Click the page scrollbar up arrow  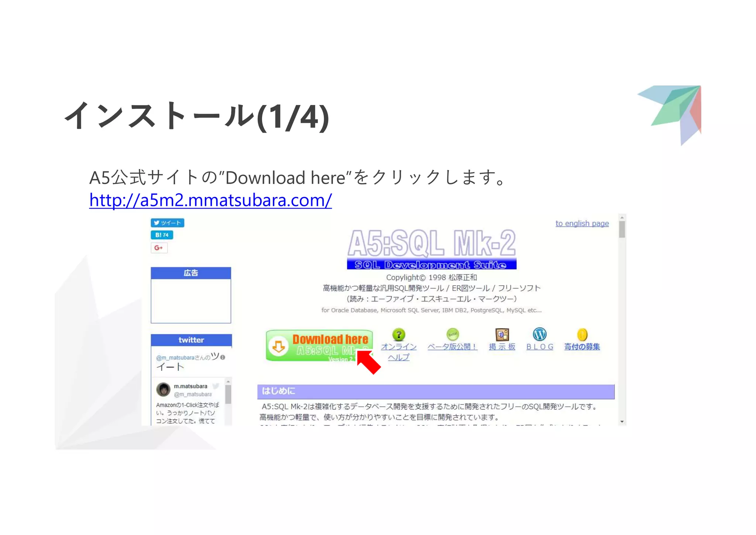click(x=622, y=218)
